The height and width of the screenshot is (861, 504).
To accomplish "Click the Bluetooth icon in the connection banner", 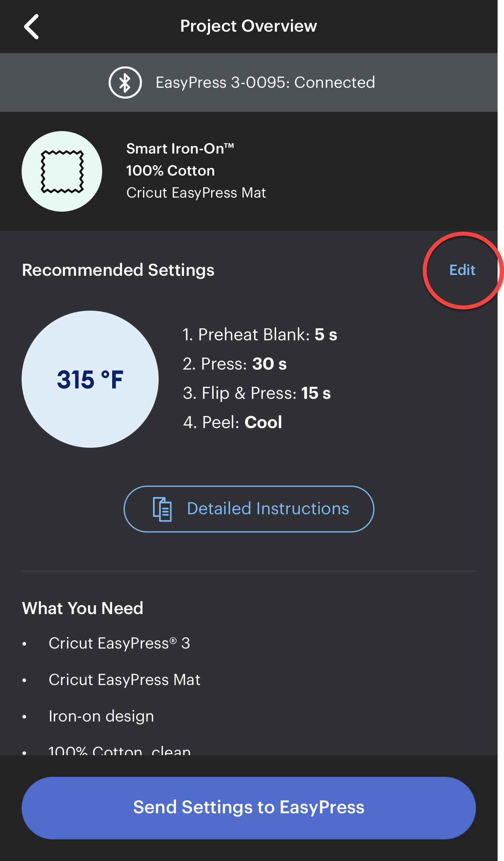I will [125, 82].
